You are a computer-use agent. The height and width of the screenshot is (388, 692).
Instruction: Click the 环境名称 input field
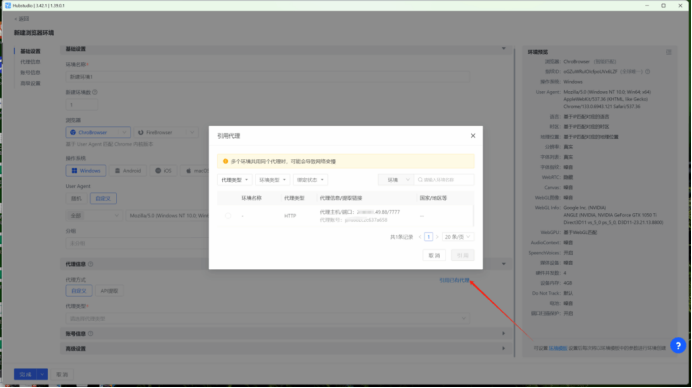pyautogui.click(x=267, y=77)
